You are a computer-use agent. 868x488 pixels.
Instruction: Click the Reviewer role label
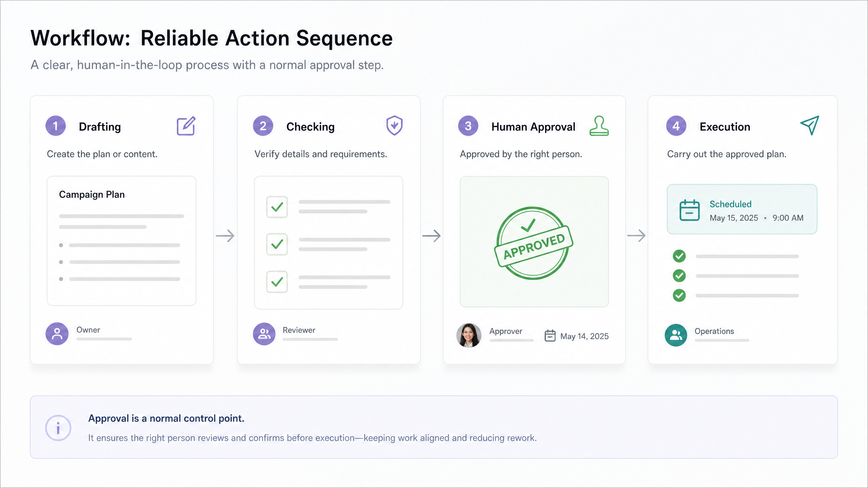299,330
